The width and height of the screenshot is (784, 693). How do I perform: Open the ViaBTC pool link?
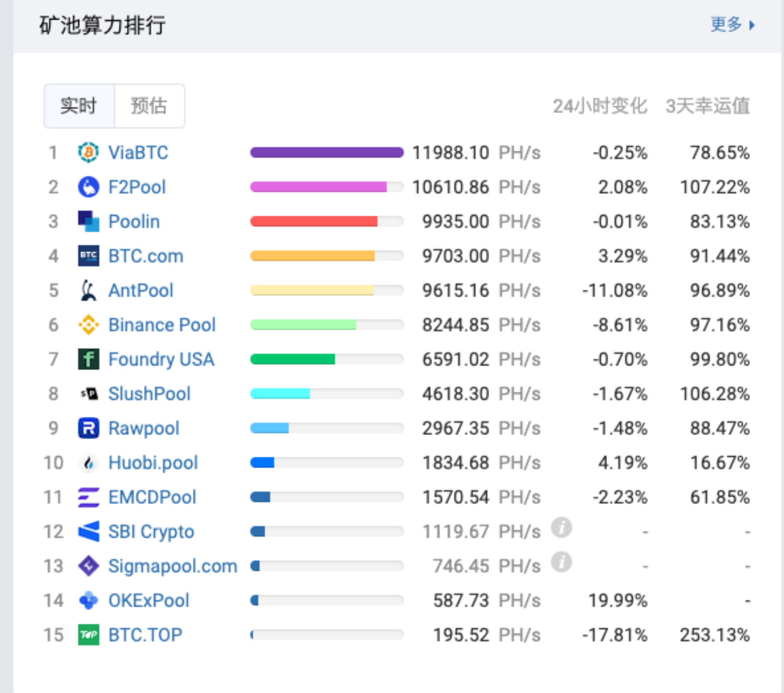pos(138,153)
